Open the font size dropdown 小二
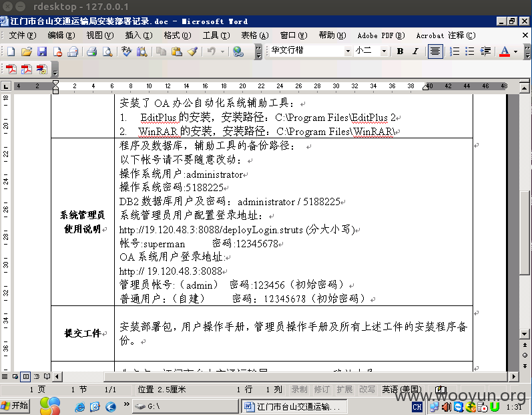Image resolution: width=532 pixels, height=415 pixels. pyautogui.click(x=384, y=51)
